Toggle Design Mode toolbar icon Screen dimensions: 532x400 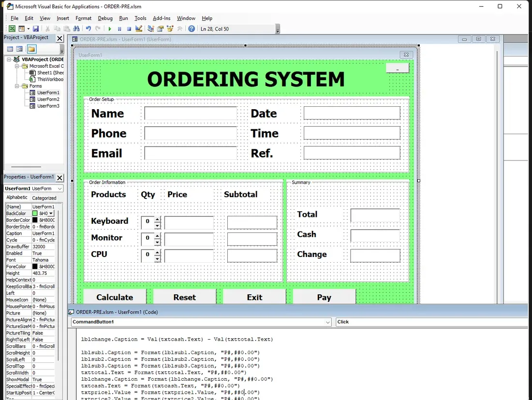[x=138, y=29]
